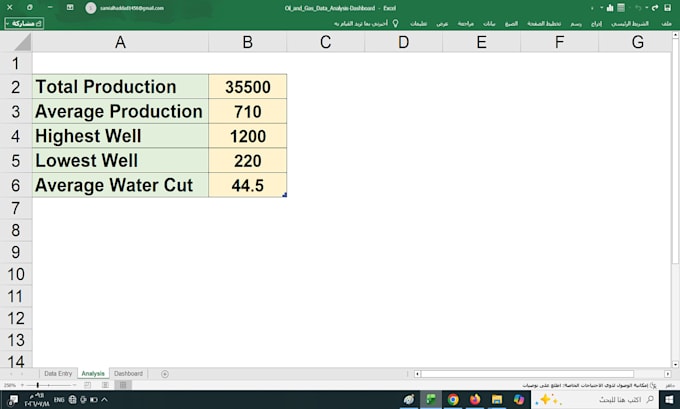
Task: Click the Windows taskbar search box
Action: click(x=595, y=399)
